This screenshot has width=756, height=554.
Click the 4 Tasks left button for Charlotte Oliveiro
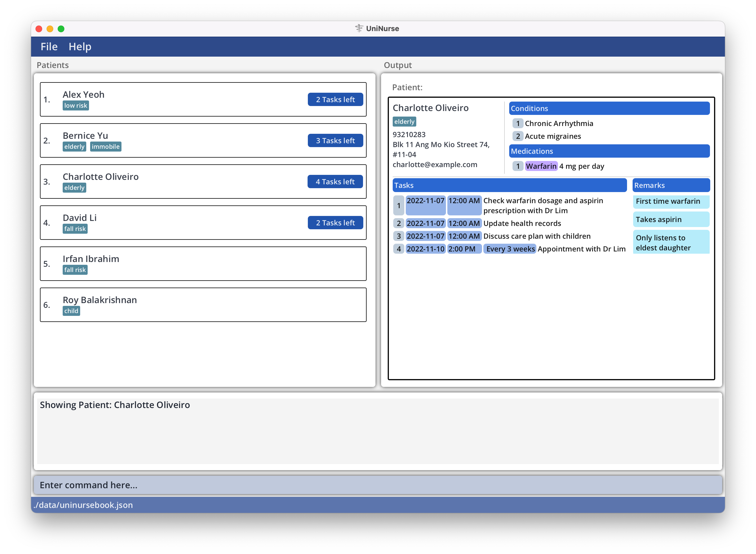tap(334, 182)
